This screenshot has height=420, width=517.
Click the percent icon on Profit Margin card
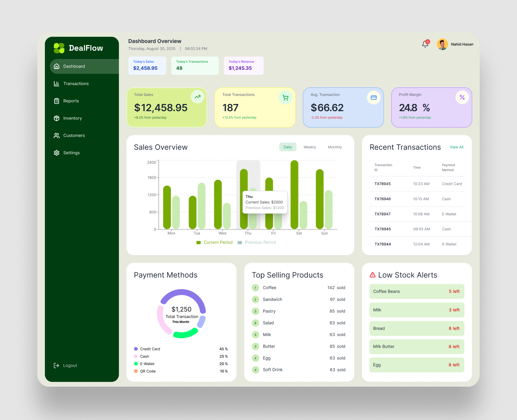tap(462, 97)
